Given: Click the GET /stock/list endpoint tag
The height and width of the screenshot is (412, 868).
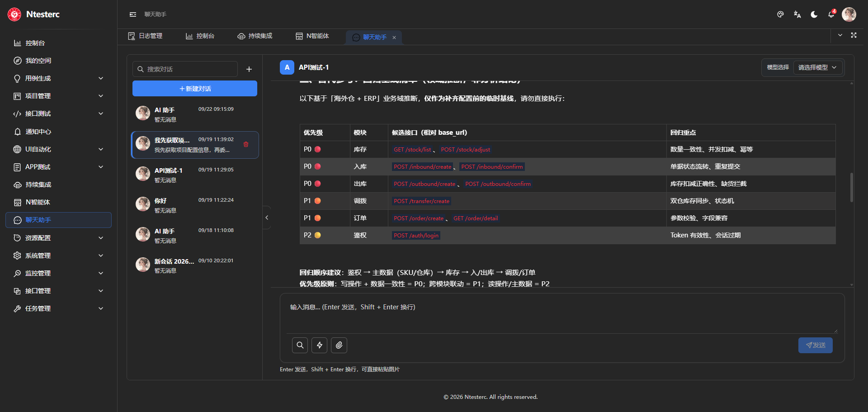Looking at the screenshot, I should pyautogui.click(x=412, y=150).
